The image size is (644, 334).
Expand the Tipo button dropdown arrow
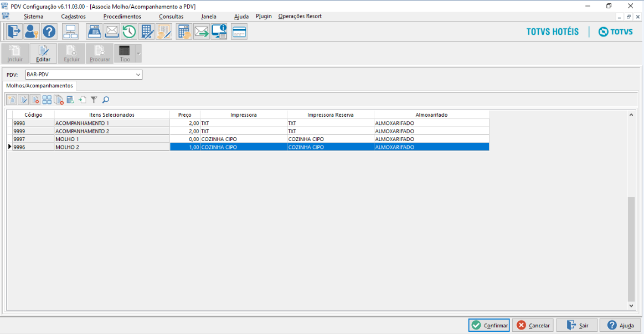point(138,53)
